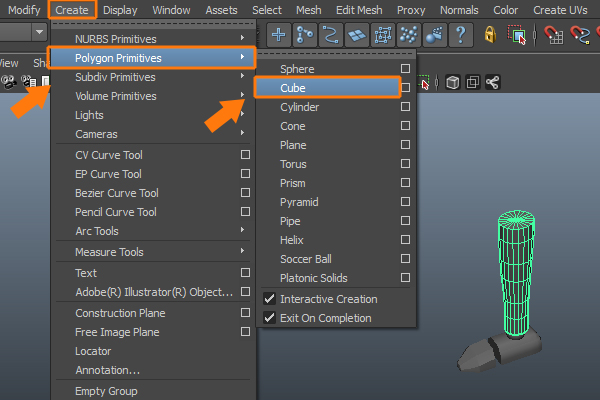Image resolution: width=600 pixels, height=400 pixels.
Task: Open Text option box
Action: pyautogui.click(x=245, y=273)
